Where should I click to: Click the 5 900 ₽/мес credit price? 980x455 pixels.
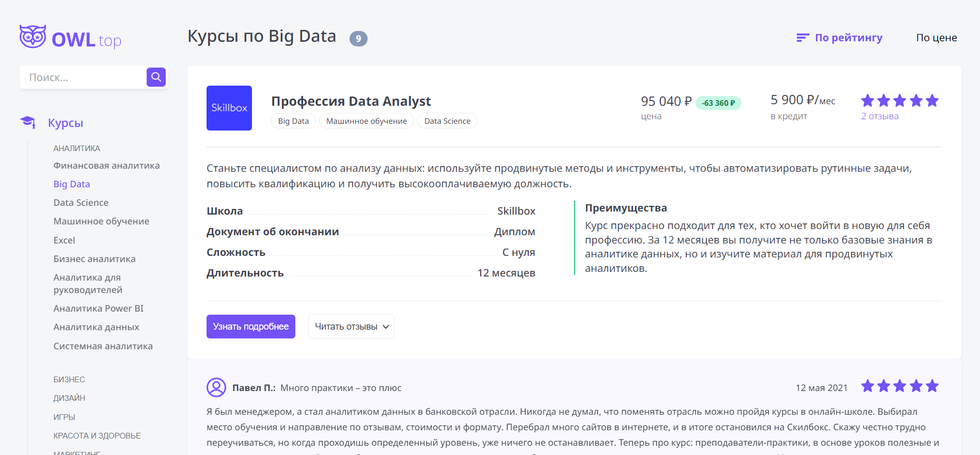pos(803,100)
